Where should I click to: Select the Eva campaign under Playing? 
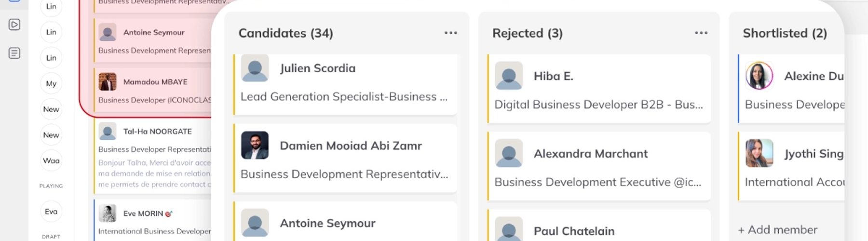click(x=51, y=212)
